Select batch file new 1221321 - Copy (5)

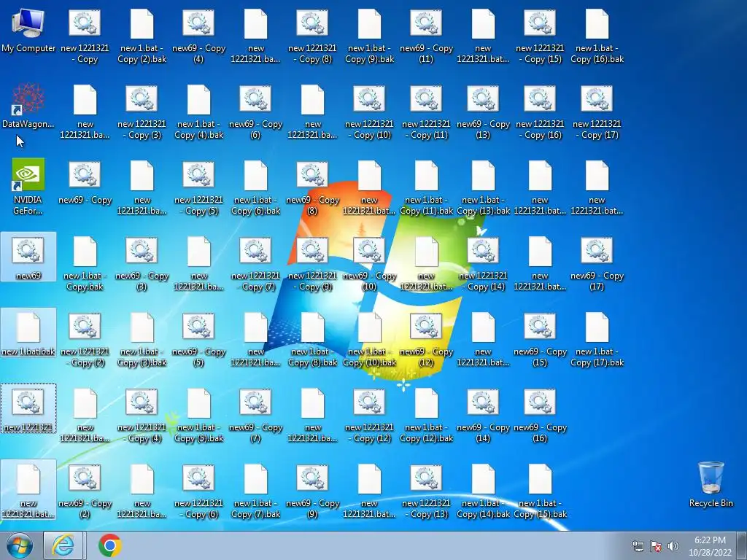pos(198,187)
